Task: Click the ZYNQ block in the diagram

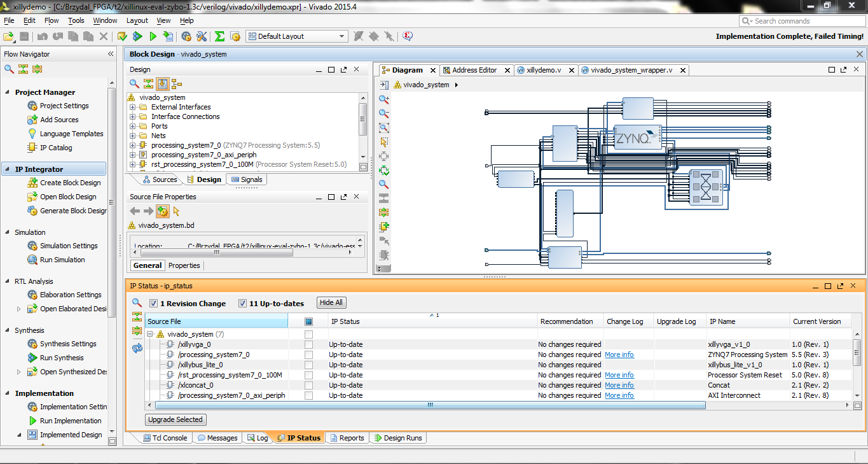Action: click(638, 137)
